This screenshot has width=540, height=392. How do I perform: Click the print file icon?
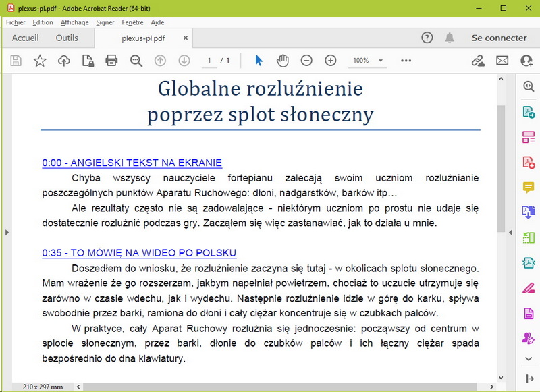pyautogui.click(x=112, y=61)
